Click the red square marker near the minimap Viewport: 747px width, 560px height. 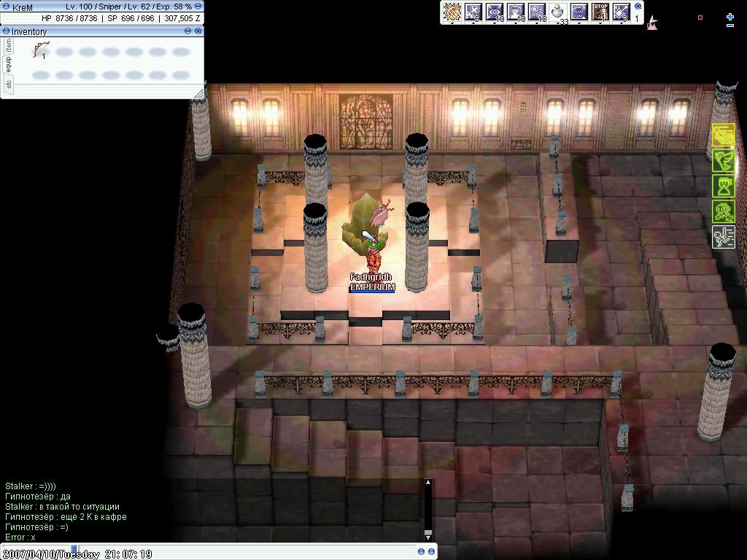coord(700,17)
